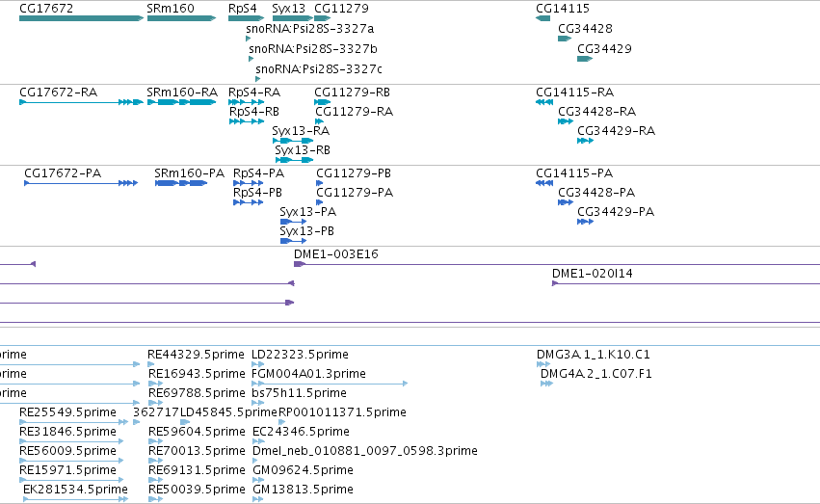Click the GM13813.5prime EST label
The height and width of the screenshot is (504, 820).
click(303, 490)
